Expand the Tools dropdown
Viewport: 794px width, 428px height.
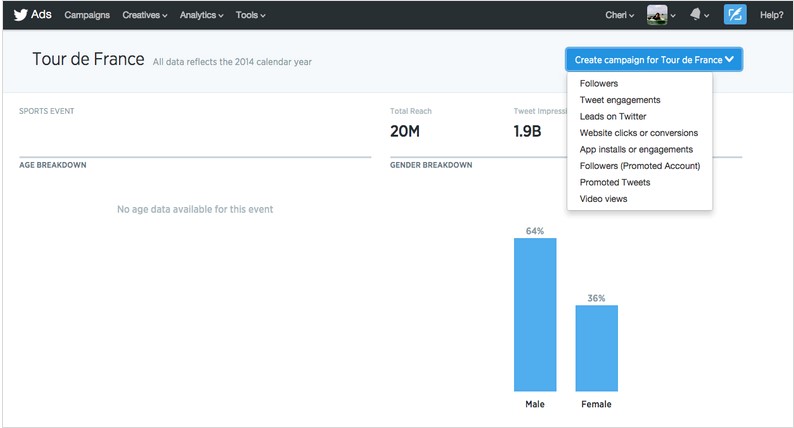(250, 15)
